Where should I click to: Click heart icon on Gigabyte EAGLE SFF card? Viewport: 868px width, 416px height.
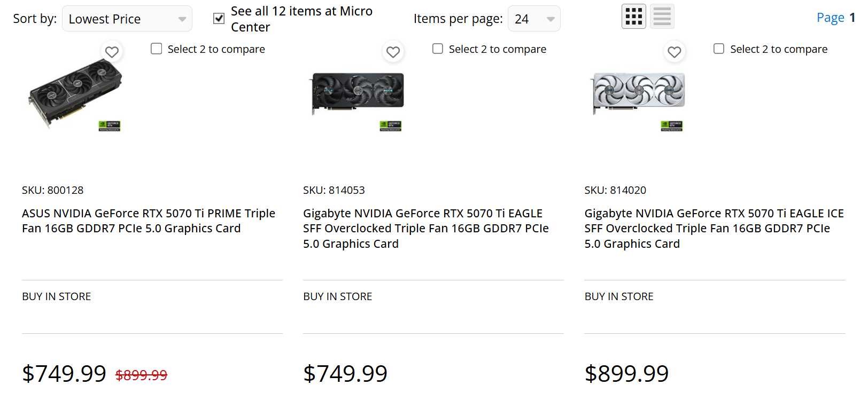click(393, 52)
